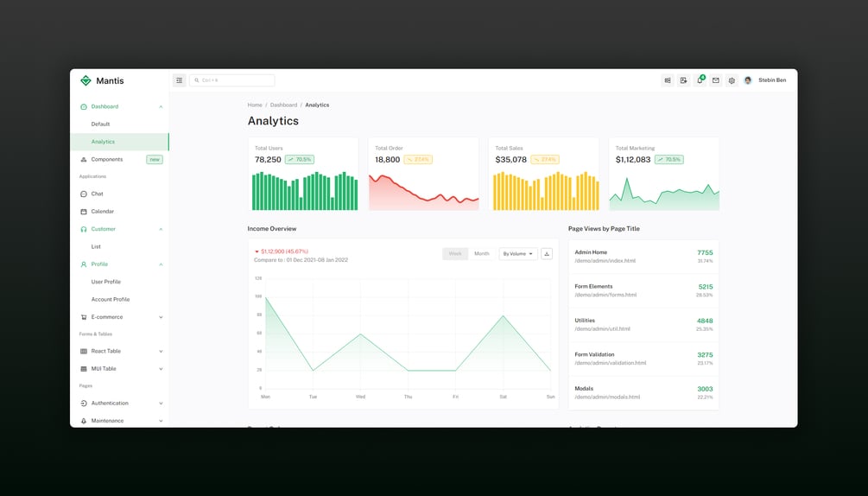
Task: Click the Calendar icon in the sidebar
Action: coord(84,212)
